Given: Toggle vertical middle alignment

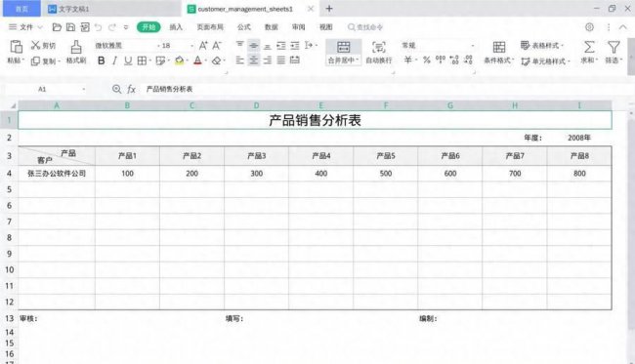Looking at the screenshot, I should [254, 45].
